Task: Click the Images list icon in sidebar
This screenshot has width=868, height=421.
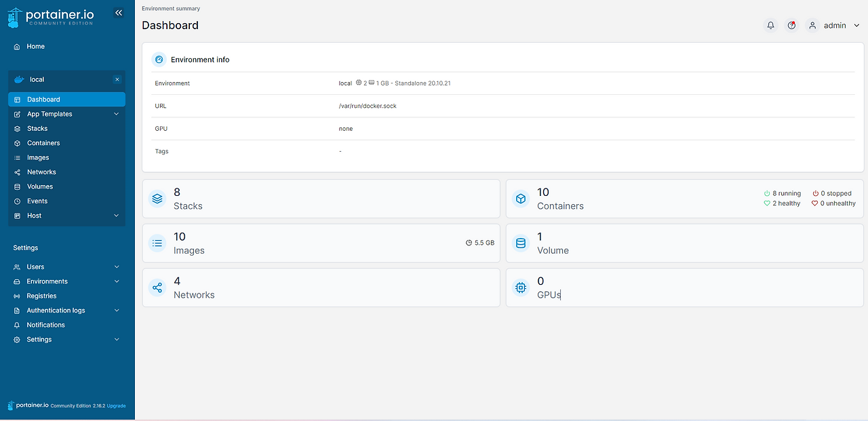Action: tap(16, 157)
